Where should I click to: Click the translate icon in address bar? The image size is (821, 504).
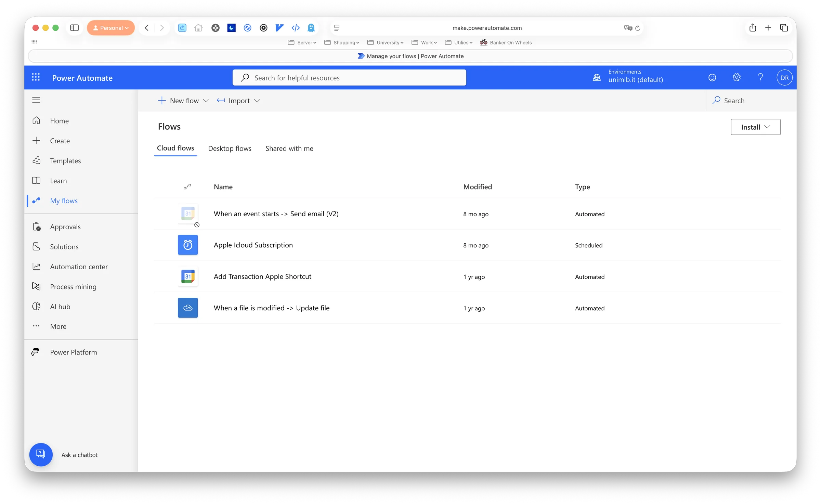[x=628, y=28]
